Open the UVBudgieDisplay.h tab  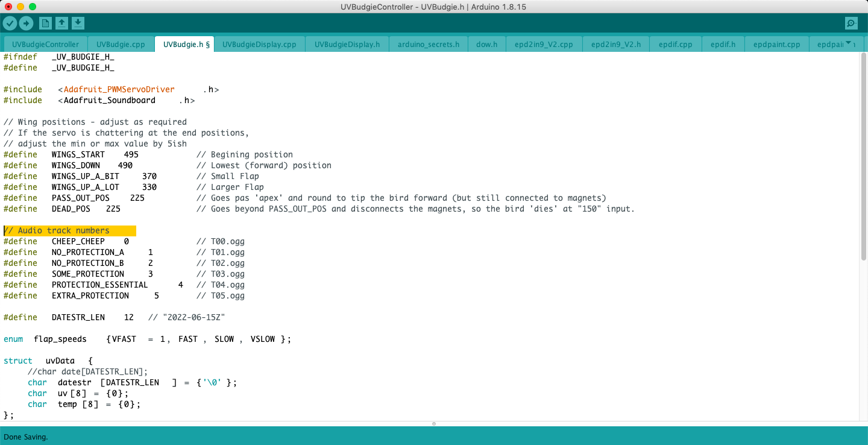(x=347, y=45)
